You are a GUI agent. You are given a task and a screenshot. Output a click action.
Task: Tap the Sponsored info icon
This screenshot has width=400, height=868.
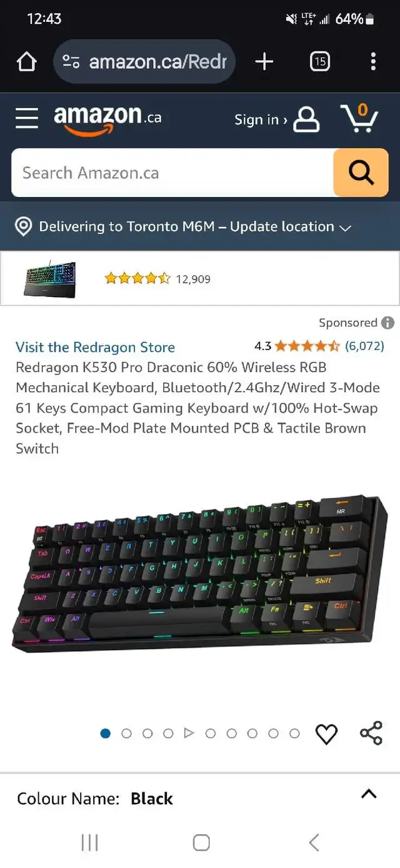coord(387,323)
